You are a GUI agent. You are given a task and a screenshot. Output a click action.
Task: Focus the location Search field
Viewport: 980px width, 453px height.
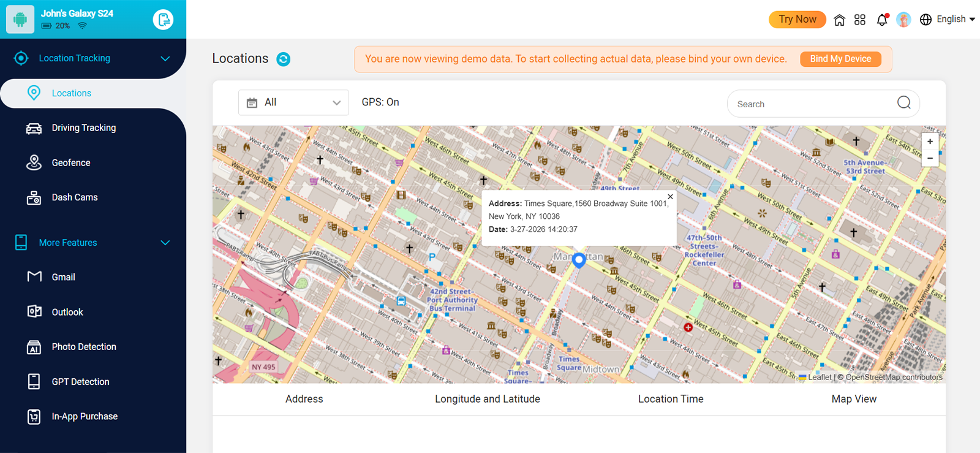[812, 104]
